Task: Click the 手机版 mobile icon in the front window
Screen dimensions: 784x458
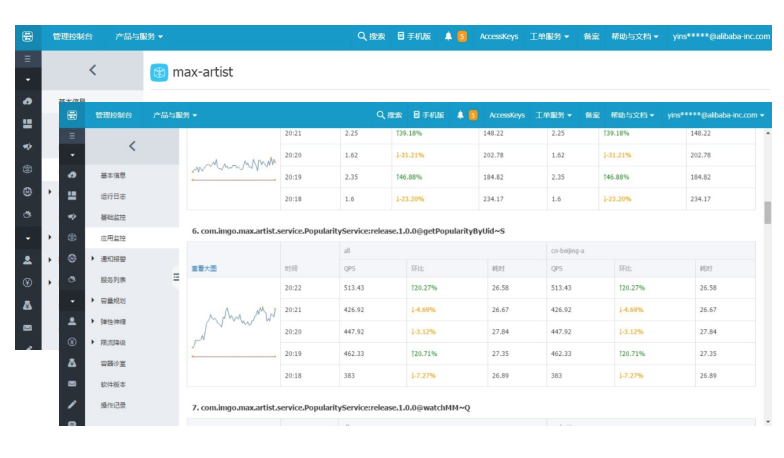Action: pos(416,115)
